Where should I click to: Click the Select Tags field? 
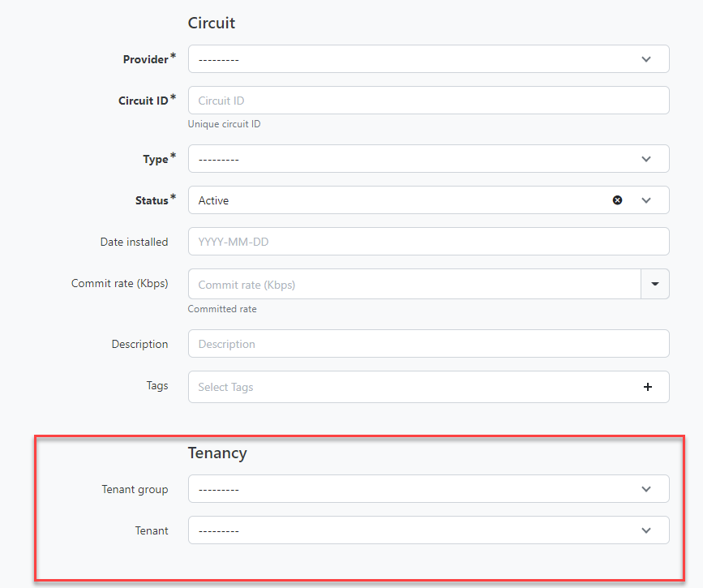[x=429, y=387]
